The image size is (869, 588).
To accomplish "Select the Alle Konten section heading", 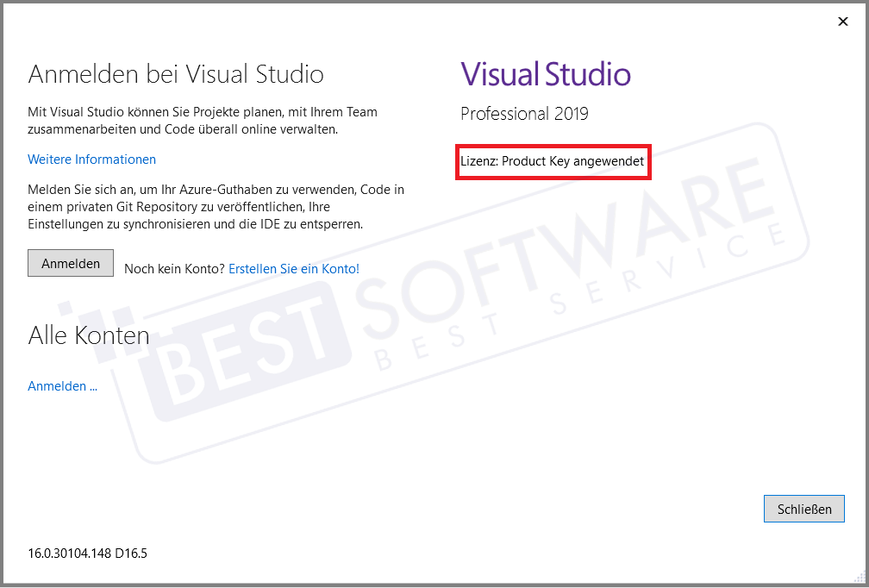I will pos(88,335).
